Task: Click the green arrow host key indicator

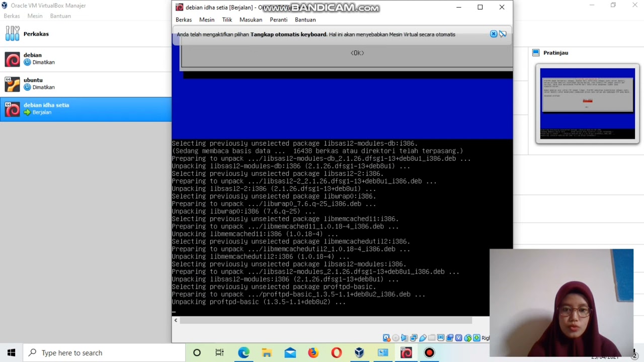Action: coord(476,338)
